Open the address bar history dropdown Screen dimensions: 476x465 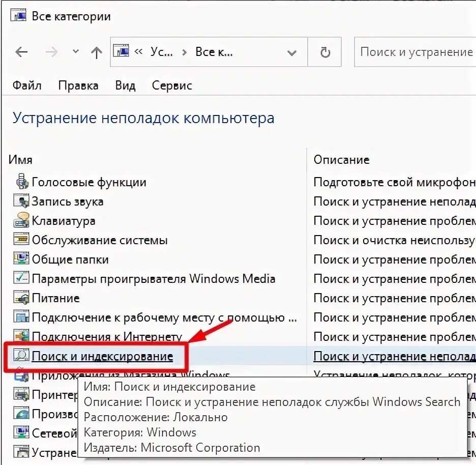click(x=291, y=52)
